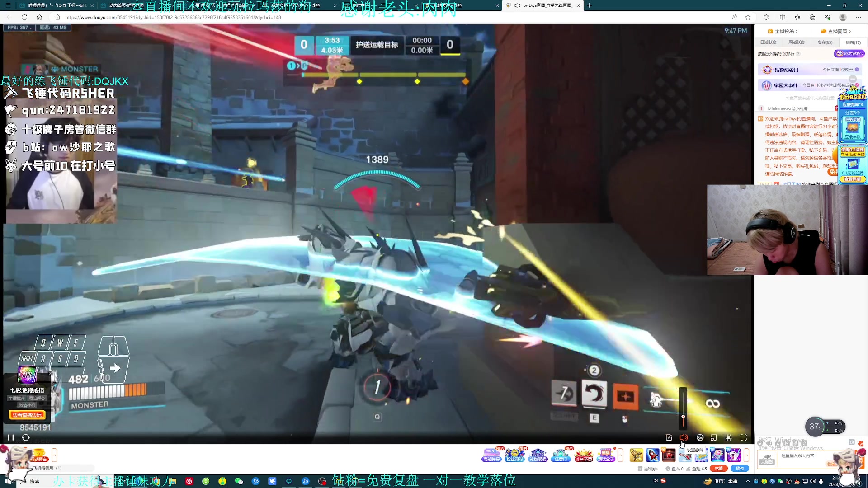Expand 钻粉纪念日 banner arrow

coord(857,70)
